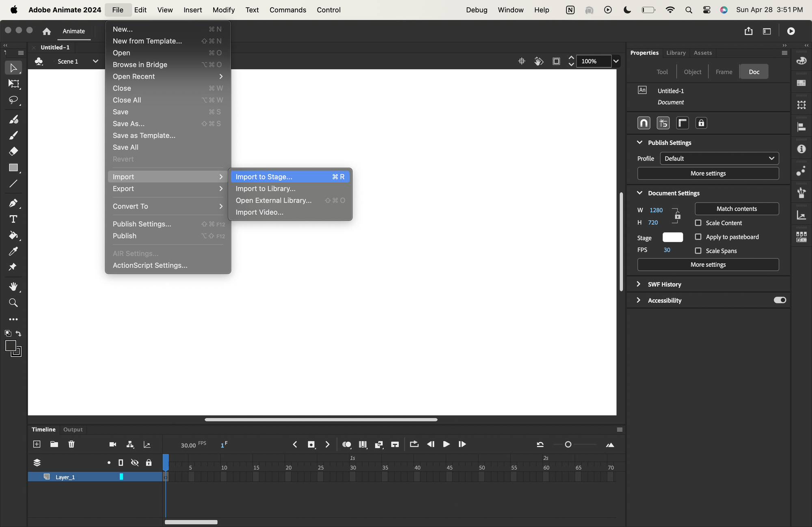The height and width of the screenshot is (527, 812).
Task: Click More settings under Document Settings
Action: tap(708, 265)
